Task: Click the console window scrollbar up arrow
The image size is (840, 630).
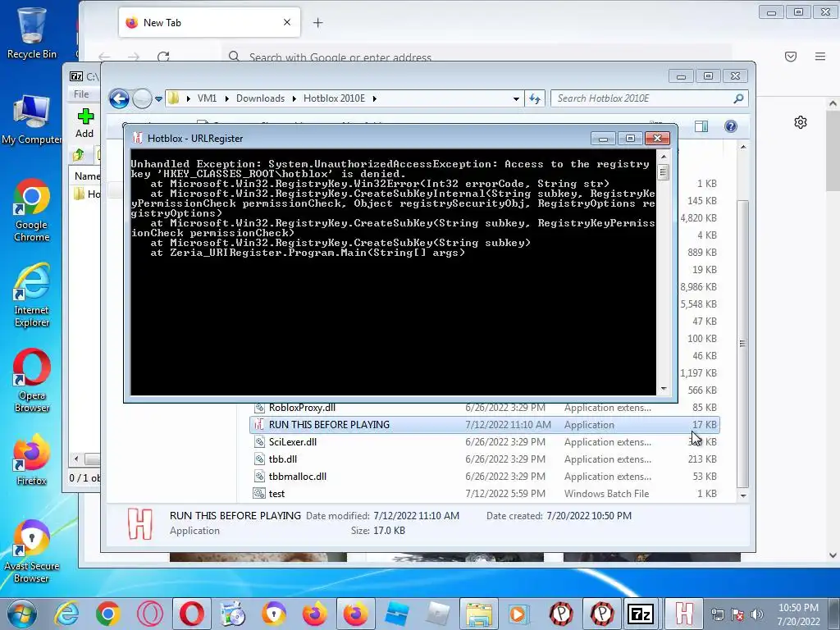Action: [x=664, y=157]
